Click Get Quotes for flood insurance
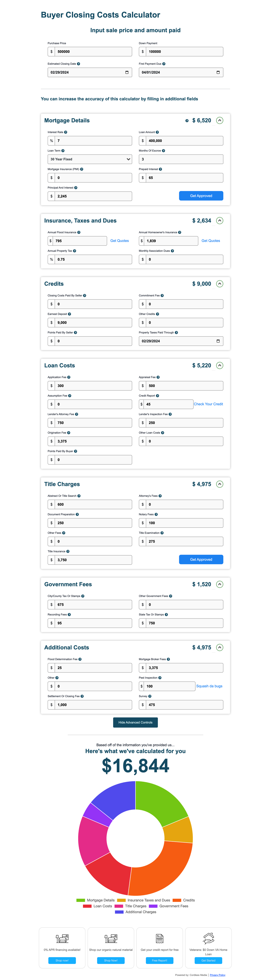 point(119,241)
